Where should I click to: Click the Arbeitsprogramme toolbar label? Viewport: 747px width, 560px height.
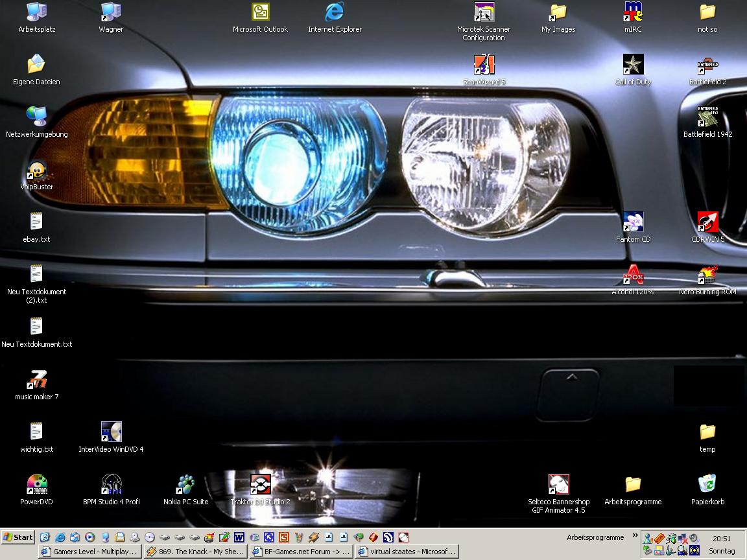(595, 537)
